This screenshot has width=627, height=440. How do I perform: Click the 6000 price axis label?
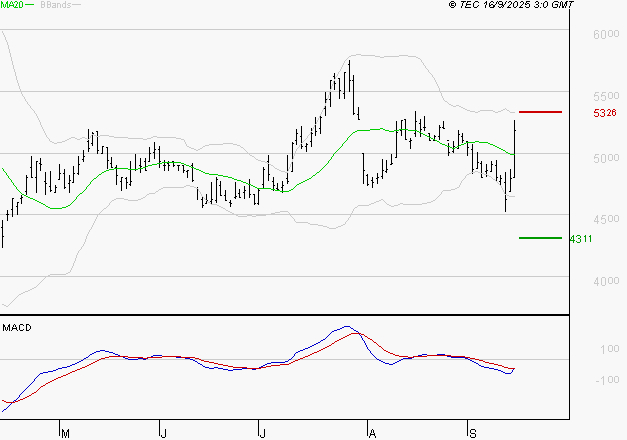pos(606,34)
